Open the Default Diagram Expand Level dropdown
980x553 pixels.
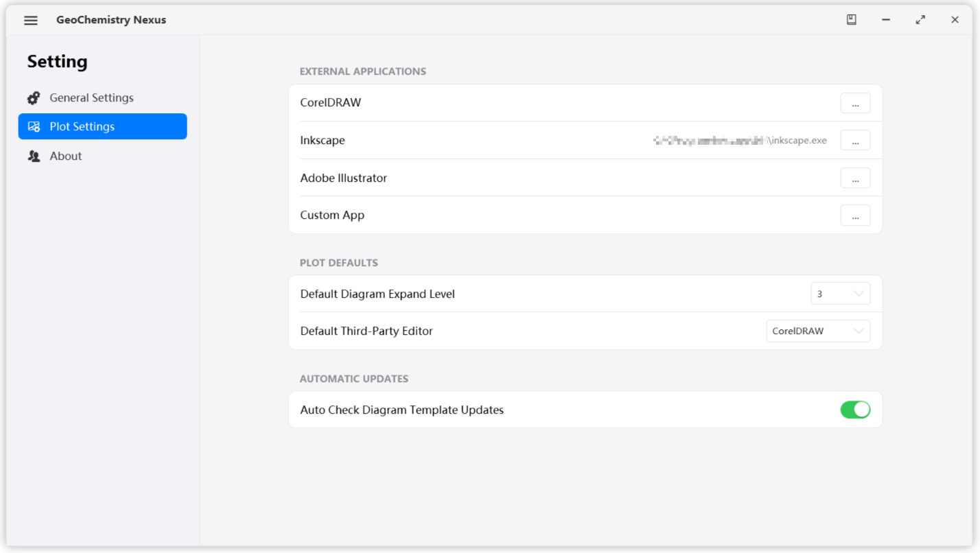click(x=840, y=293)
